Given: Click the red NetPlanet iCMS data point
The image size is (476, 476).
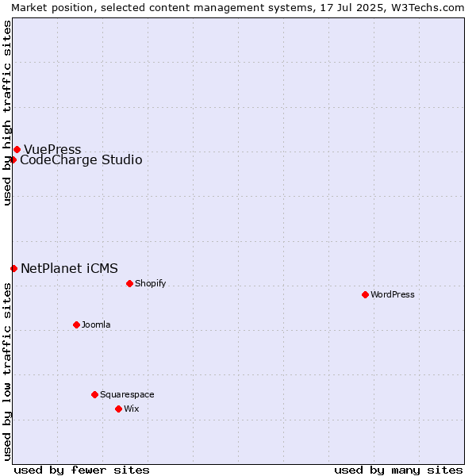Looking at the screenshot, I should (x=13, y=268).
